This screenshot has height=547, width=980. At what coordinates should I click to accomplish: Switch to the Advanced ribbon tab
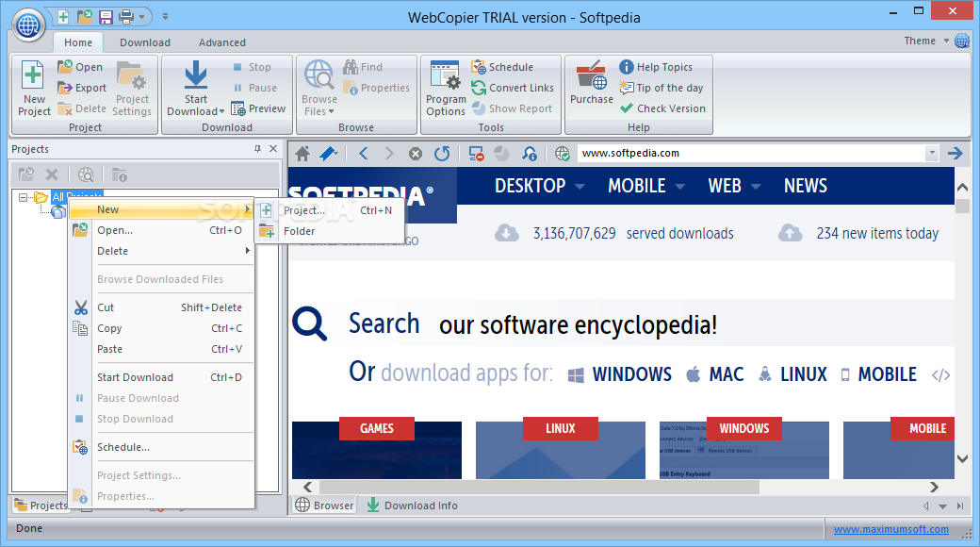coord(221,42)
